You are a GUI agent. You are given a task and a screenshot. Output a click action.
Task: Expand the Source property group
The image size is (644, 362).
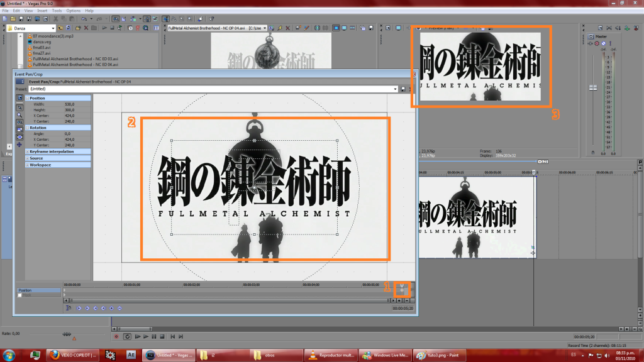28,158
